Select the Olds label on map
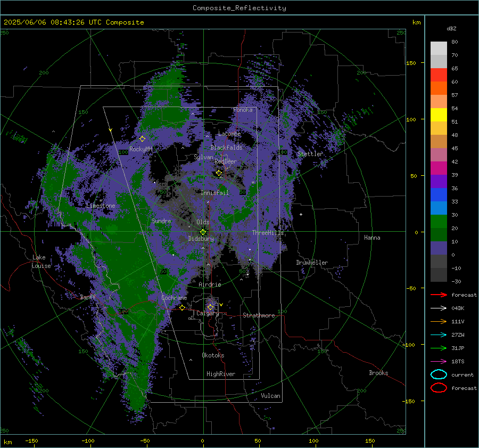The image size is (479, 448). [x=203, y=222]
